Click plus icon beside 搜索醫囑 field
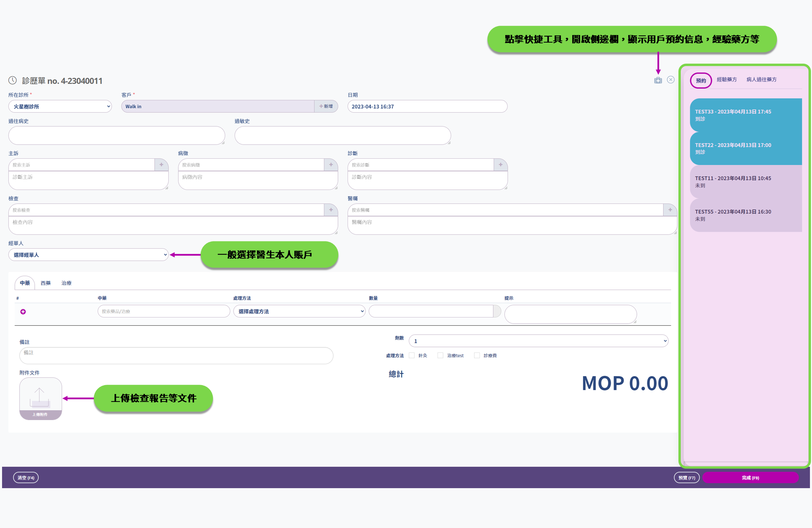Screen dimensions: 812x528 click(x=670, y=210)
